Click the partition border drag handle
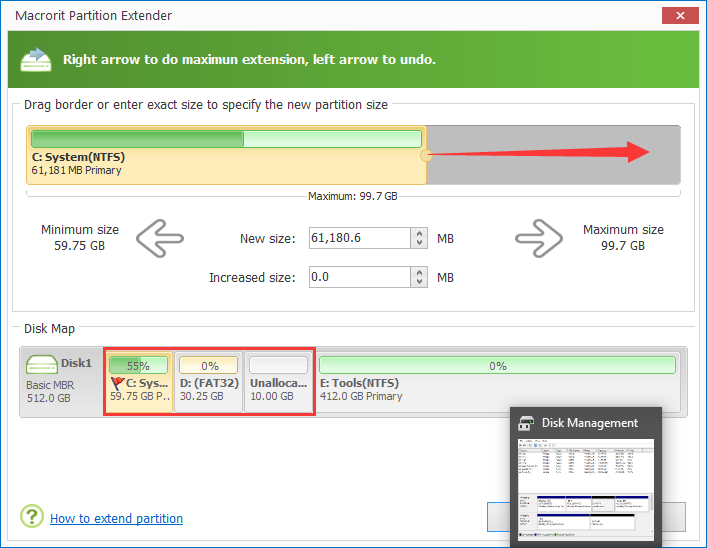Screen dimensions: 707x548 tap(426, 155)
